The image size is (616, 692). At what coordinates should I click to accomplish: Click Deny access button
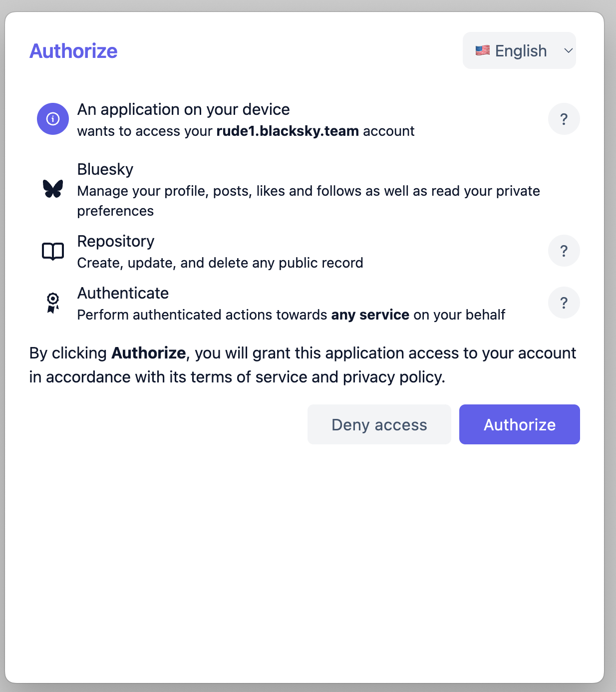click(379, 424)
